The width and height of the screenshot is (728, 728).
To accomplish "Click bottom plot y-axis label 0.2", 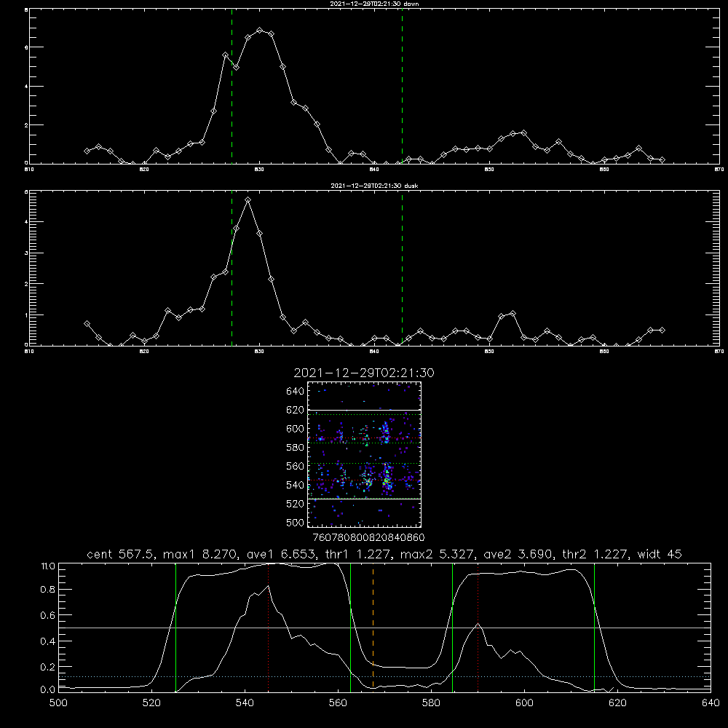I will coord(48,667).
